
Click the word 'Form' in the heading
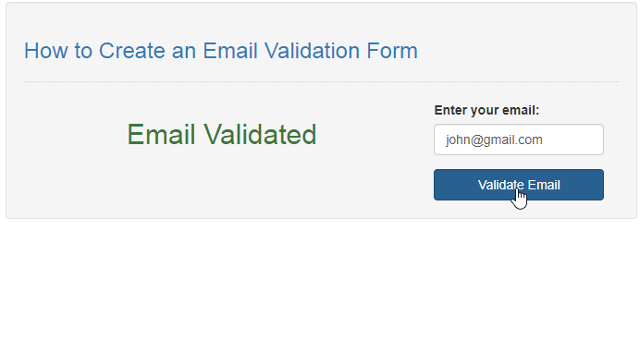click(x=392, y=51)
